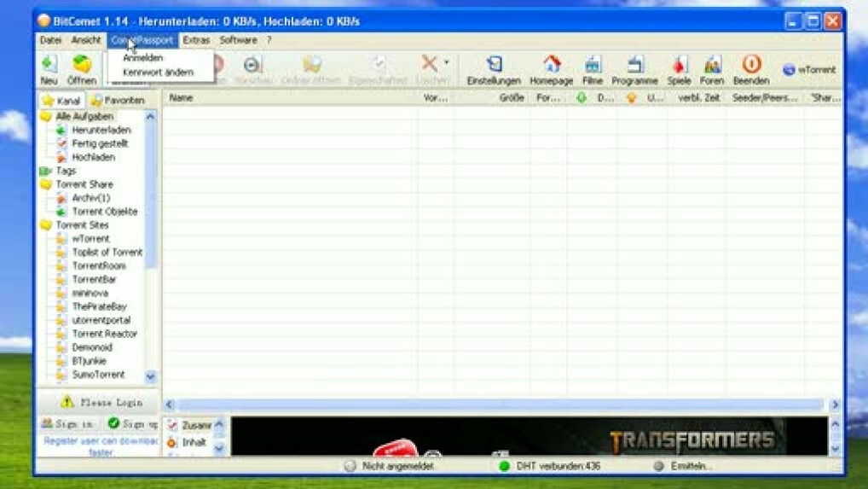Open the Filme toolbar icon

tap(592, 68)
